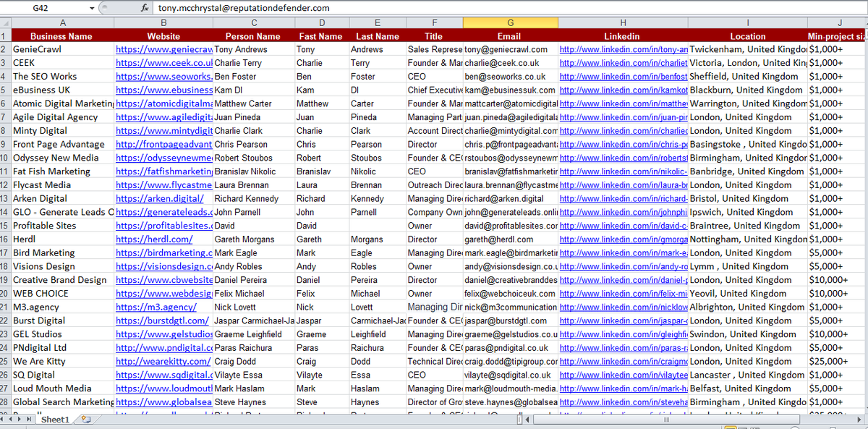Select Sheffield, United Kingdom location cell
Image resolution: width=868 pixels, height=429 pixels.
[x=748, y=76]
